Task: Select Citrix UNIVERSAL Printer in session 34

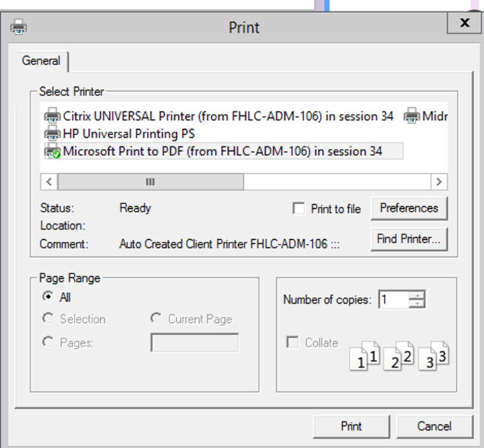Action: [x=219, y=116]
